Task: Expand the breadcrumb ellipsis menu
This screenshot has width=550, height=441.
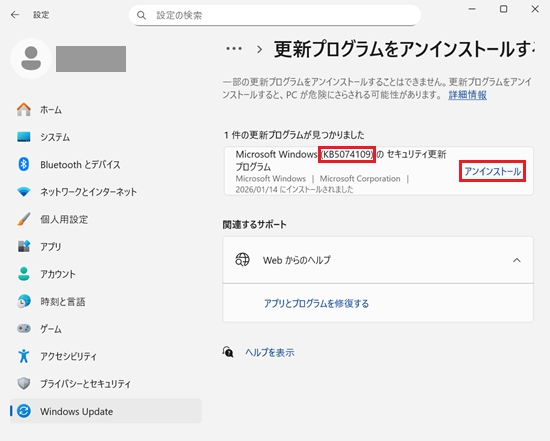Action: 234,49
